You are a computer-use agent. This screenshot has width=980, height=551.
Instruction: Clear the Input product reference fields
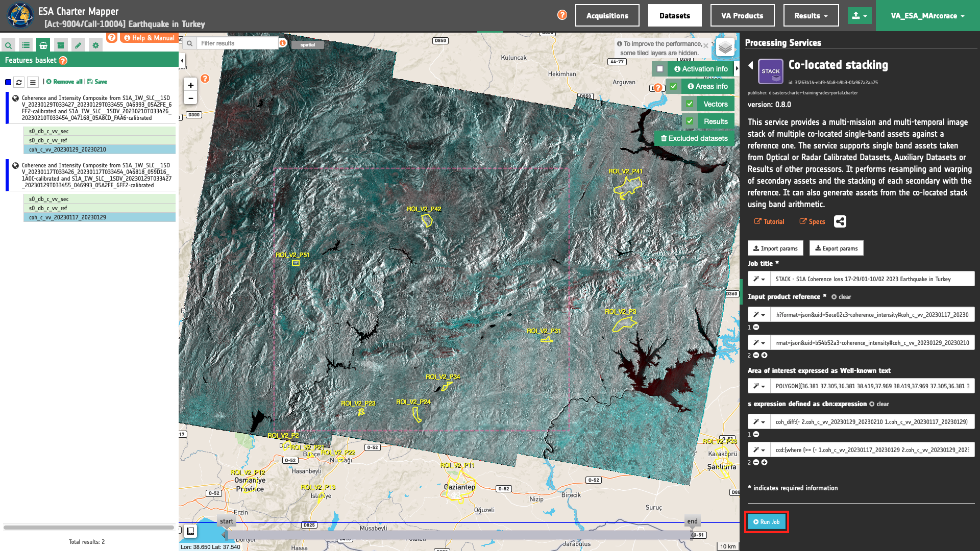[x=841, y=297]
